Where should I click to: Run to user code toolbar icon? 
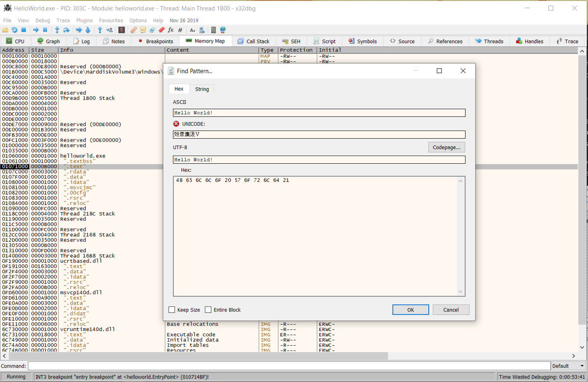(109, 30)
